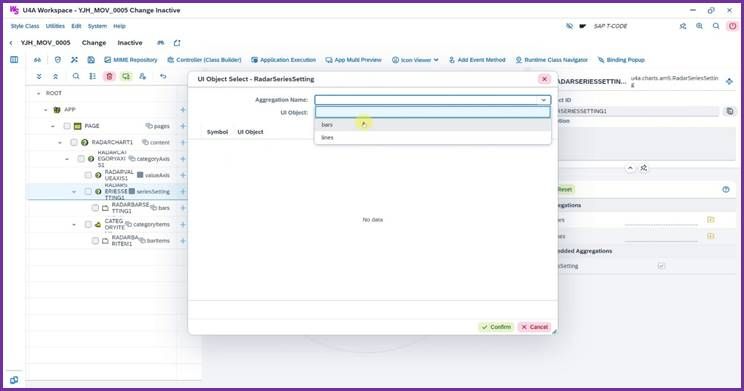This screenshot has height=391, width=744.
Task: Select 'lines' from the dropdown list
Action: point(433,138)
